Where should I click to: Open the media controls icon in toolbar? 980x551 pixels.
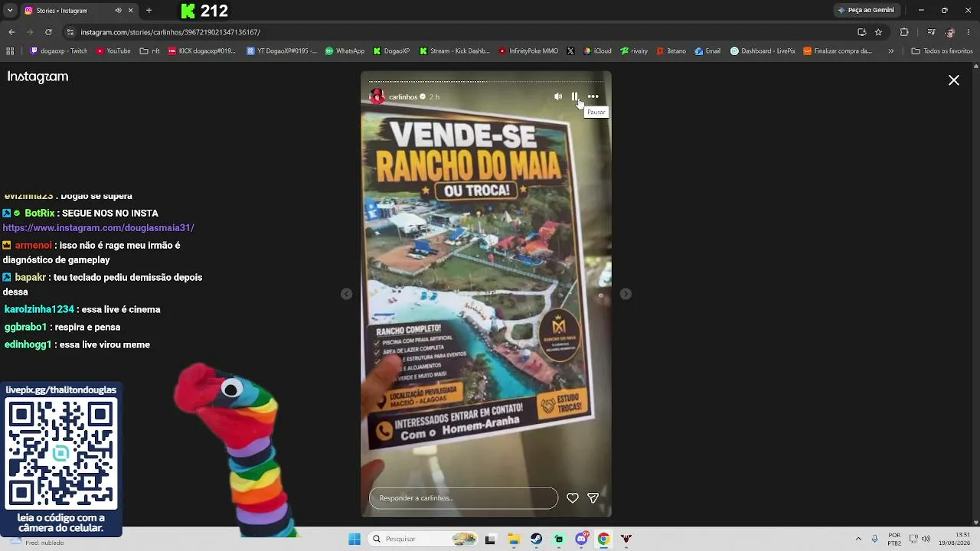[931, 32]
